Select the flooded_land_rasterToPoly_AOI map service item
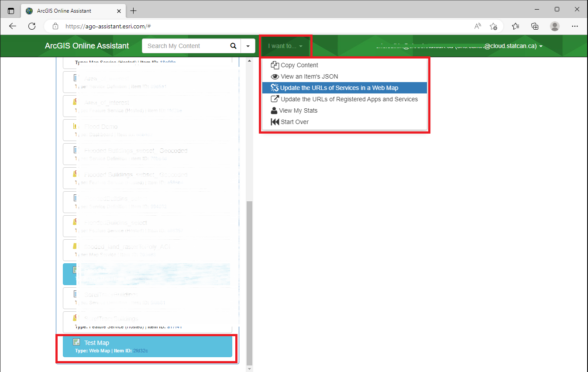Screen dimensions: 588x372 point(148,251)
